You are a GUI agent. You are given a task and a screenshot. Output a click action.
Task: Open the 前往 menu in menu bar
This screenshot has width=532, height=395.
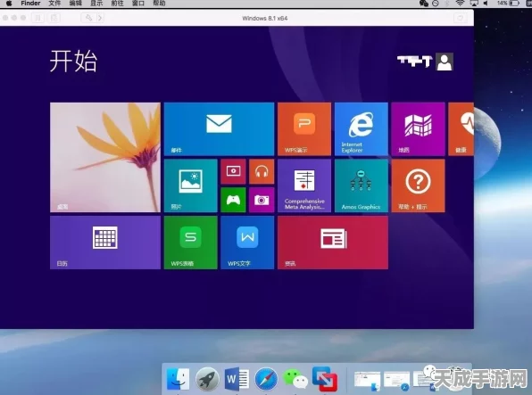pyautogui.click(x=118, y=4)
